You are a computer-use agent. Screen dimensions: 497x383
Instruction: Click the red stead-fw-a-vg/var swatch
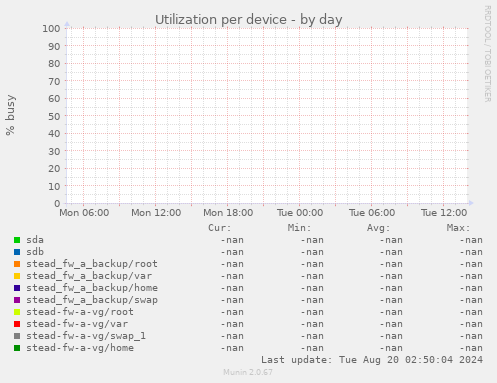pyautogui.click(x=17, y=324)
